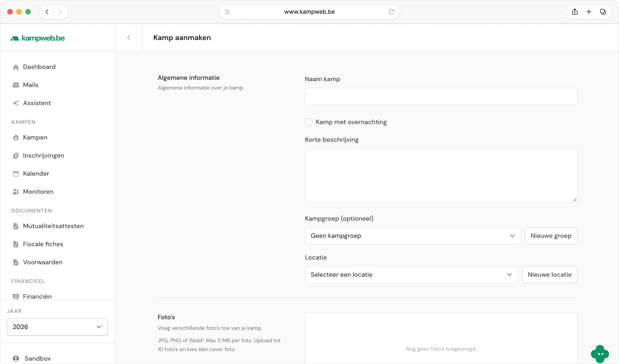619x364 pixels.
Task: Open the reader menu in the address bar
Action: (227, 12)
